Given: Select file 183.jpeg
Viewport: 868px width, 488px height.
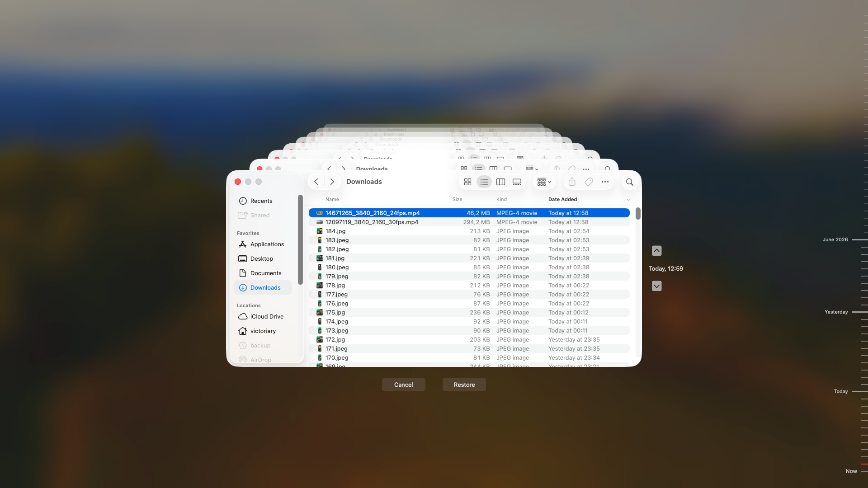Looking at the screenshot, I should pyautogui.click(x=469, y=240).
